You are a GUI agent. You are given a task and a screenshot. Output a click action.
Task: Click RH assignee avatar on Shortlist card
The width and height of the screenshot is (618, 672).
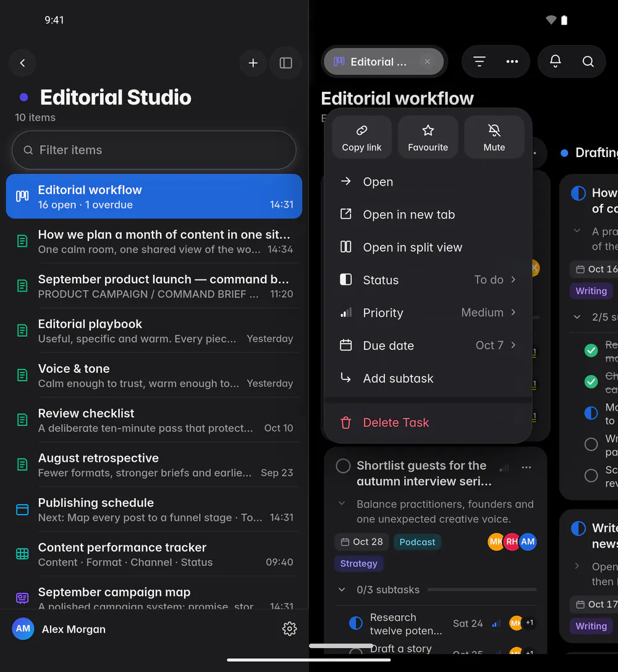point(512,542)
